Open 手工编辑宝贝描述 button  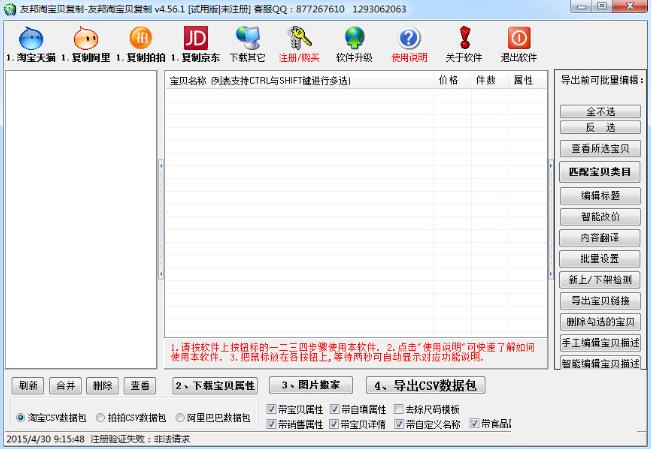pos(600,343)
